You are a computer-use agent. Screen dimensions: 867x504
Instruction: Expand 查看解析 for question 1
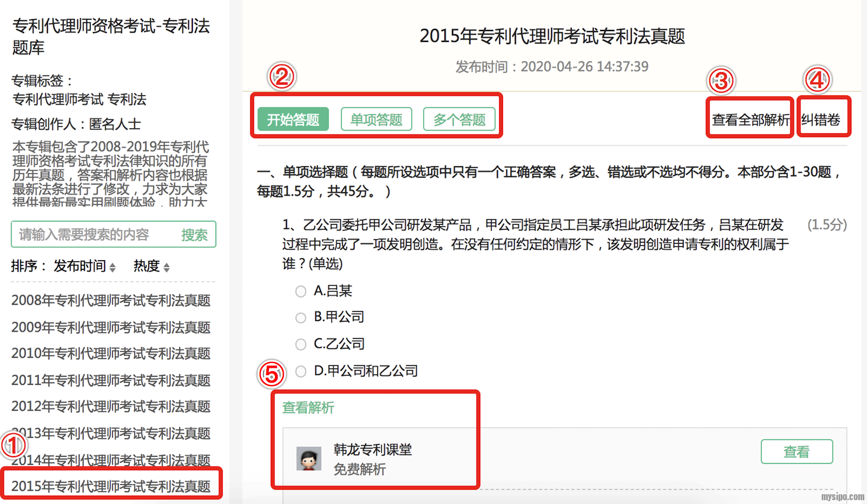click(308, 408)
